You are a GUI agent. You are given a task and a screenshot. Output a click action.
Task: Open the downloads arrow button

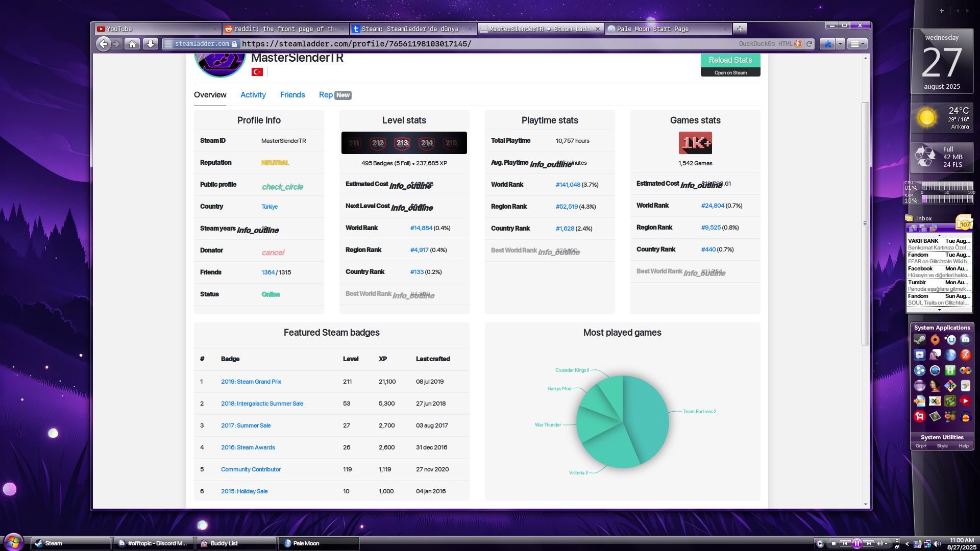(150, 44)
